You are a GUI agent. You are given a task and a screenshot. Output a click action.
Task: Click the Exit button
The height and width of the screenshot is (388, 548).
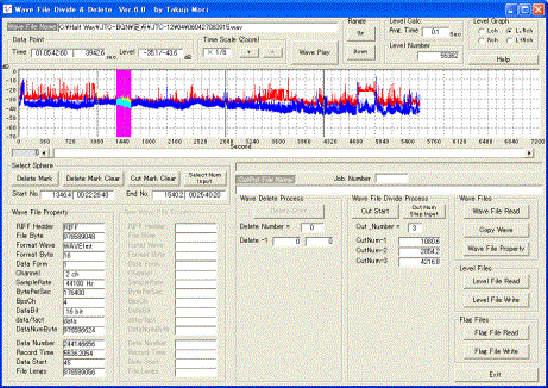point(496,374)
